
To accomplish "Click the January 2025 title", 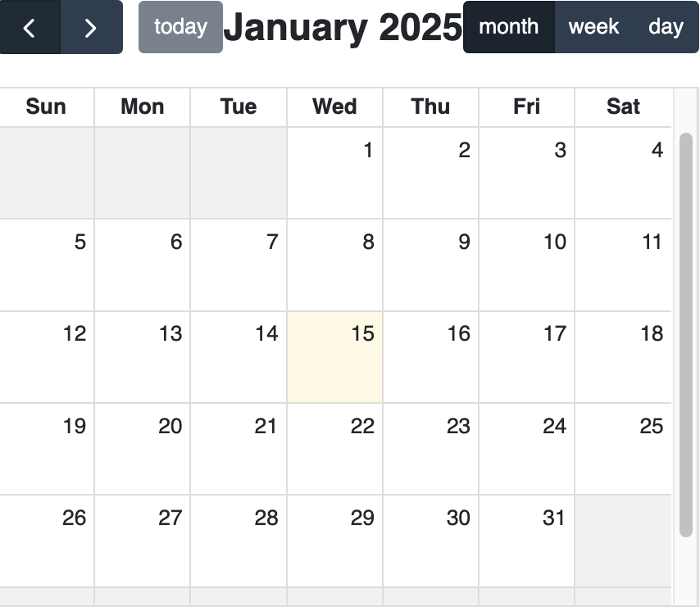I will click(x=343, y=27).
